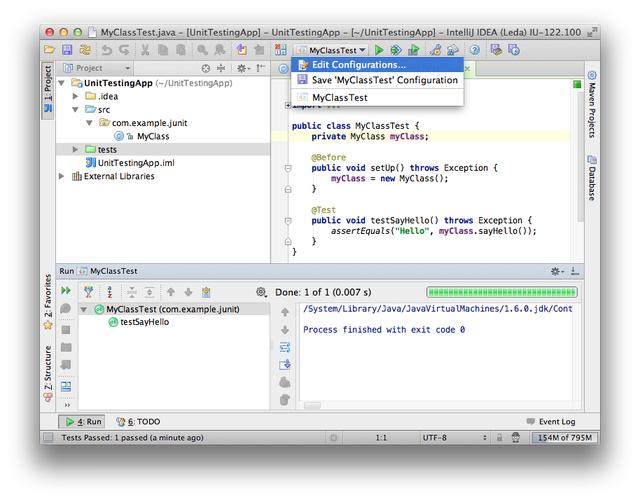The image size is (640, 500).
Task: Select MyClass in project tree
Action: pos(153,136)
